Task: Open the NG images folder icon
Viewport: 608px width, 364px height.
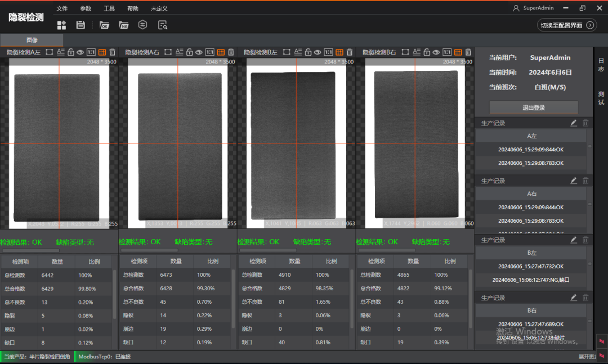Action: point(123,25)
